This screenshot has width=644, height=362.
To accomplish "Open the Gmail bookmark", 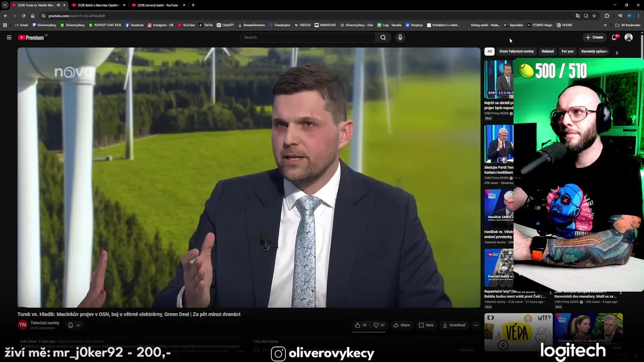I will tap(22, 25).
